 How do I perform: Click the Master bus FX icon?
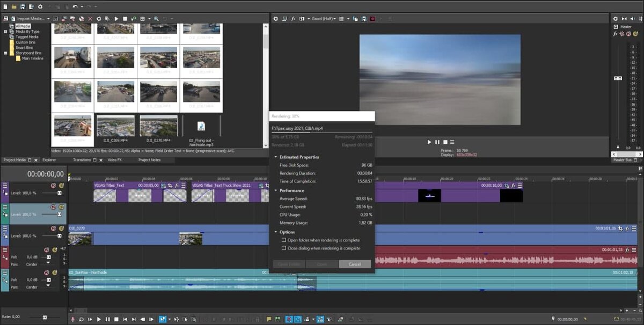(616, 34)
